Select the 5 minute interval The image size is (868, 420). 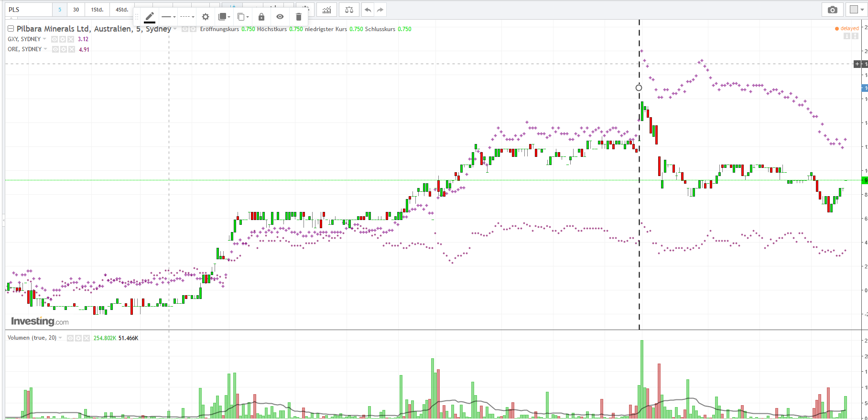60,10
